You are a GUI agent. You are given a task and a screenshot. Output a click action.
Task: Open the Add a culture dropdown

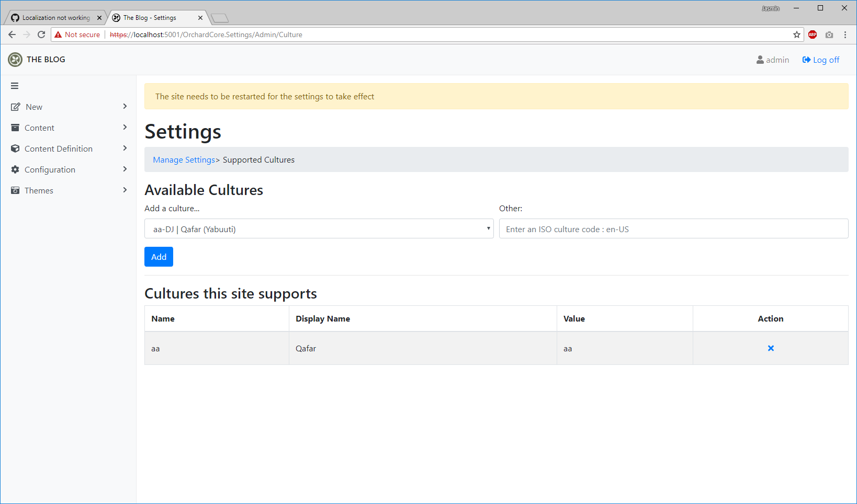[x=319, y=228]
